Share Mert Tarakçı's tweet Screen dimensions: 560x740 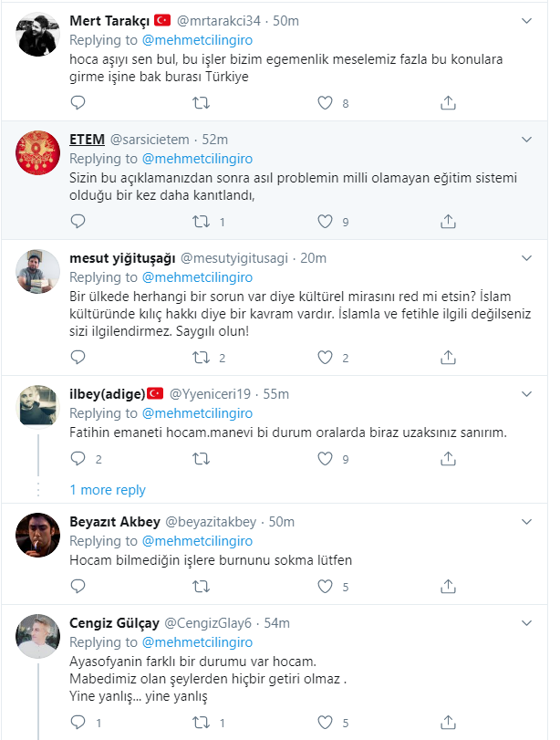point(448,103)
